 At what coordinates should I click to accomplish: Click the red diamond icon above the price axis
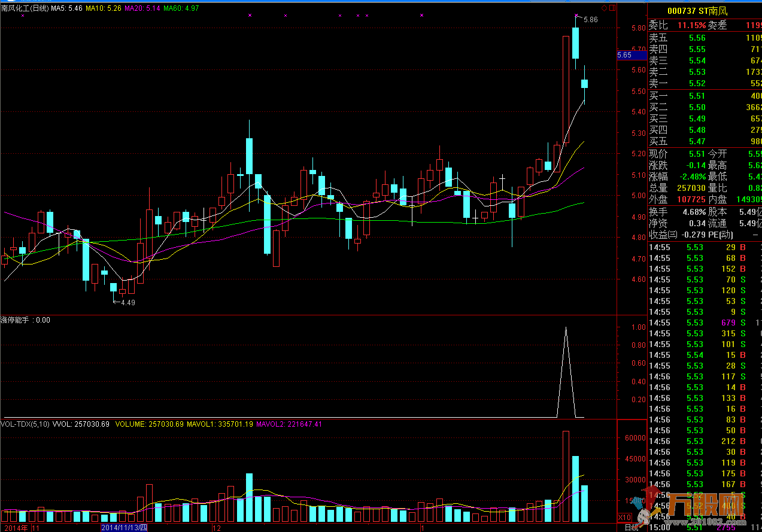point(604,8)
